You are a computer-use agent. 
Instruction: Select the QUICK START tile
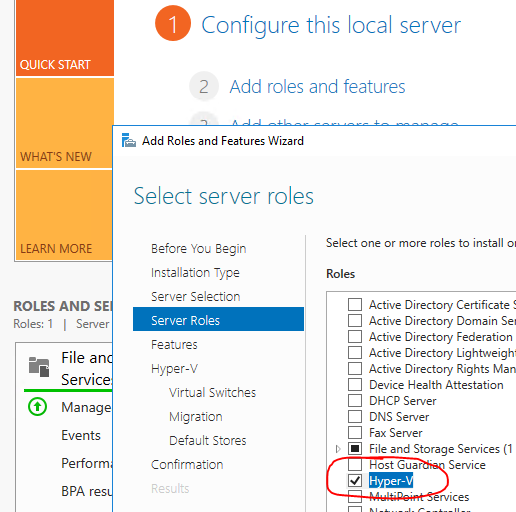pos(65,38)
